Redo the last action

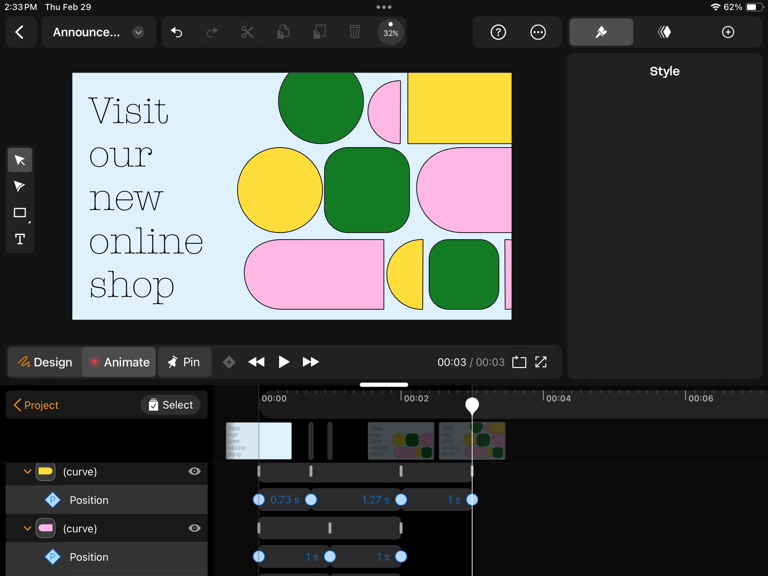click(212, 32)
